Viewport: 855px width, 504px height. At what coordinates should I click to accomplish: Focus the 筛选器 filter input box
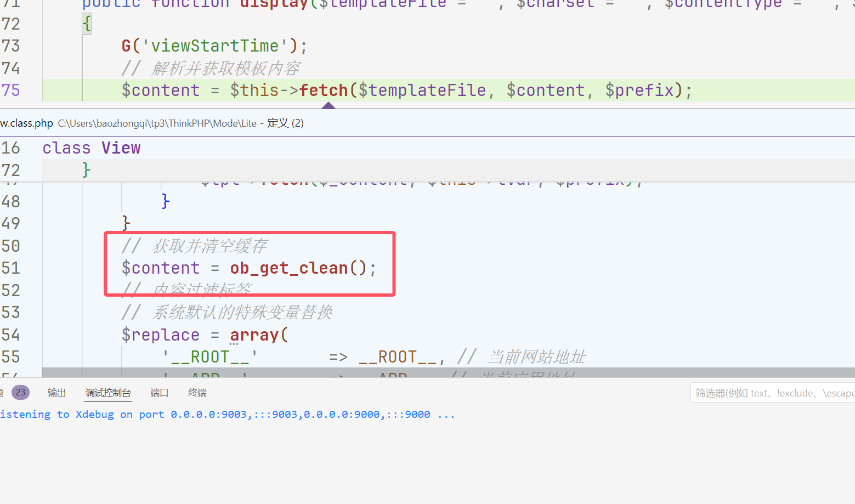click(772, 393)
